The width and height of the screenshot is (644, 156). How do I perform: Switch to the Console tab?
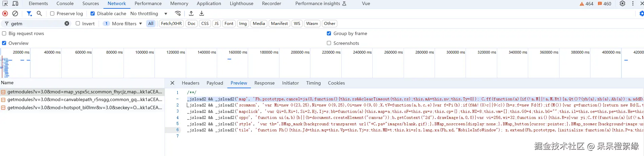65,3
